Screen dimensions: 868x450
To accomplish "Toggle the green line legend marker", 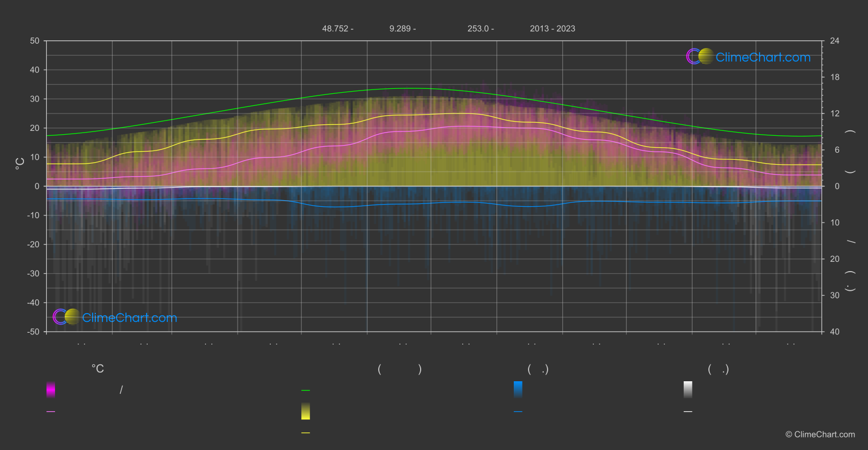I will [x=306, y=391].
